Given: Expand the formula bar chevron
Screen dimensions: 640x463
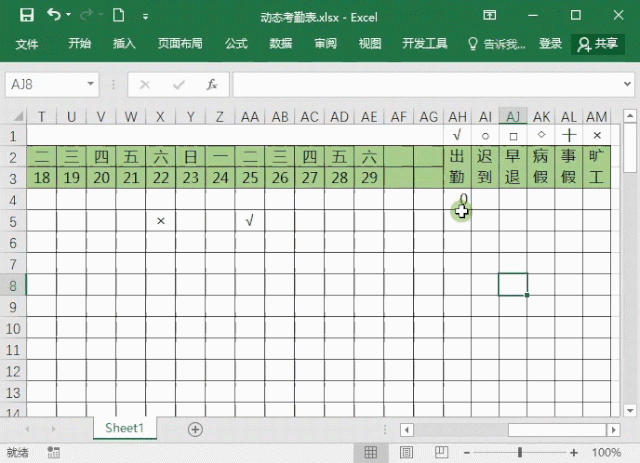Looking at the screenshot, I should click(x=627, y=84).
